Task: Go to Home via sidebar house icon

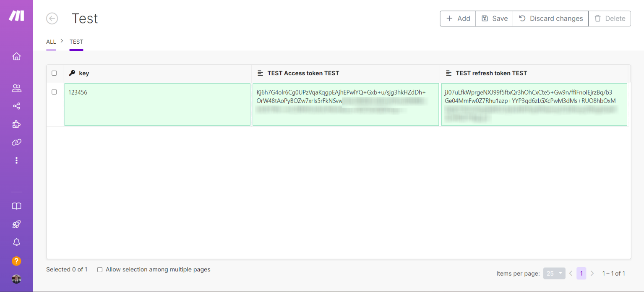Action: coord(16,56)
